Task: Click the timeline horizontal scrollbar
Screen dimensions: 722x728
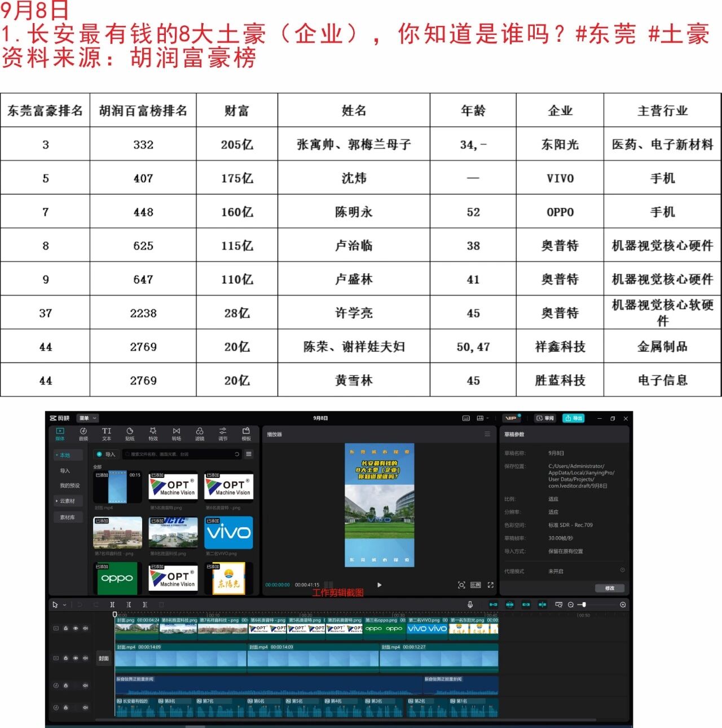Action: (345, 720)
